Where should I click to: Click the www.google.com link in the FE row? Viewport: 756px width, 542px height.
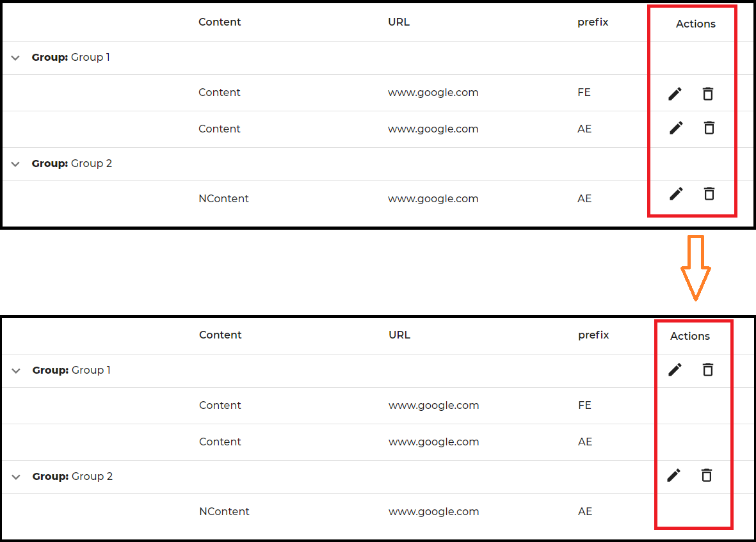[x=433, y=92]
